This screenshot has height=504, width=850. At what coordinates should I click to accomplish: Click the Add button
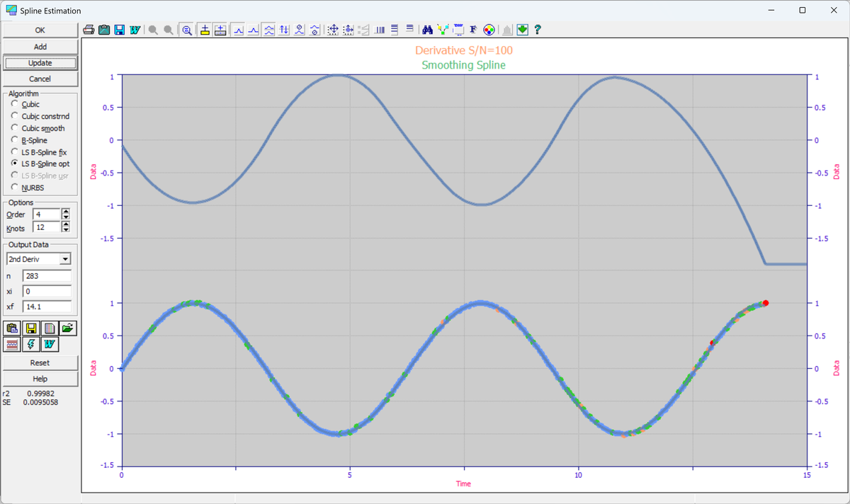click(40, 47)
